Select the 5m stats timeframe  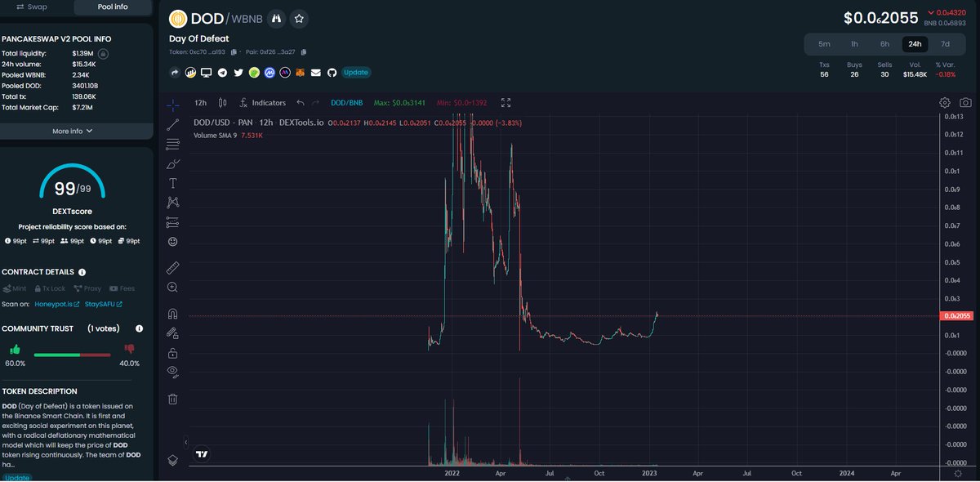pos(824,44)
